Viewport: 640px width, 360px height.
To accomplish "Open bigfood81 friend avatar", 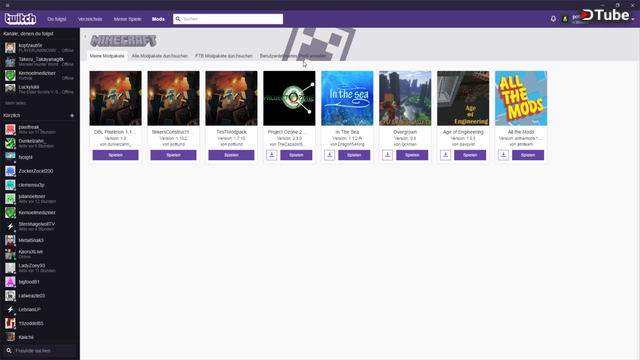I will click(10, 282).
